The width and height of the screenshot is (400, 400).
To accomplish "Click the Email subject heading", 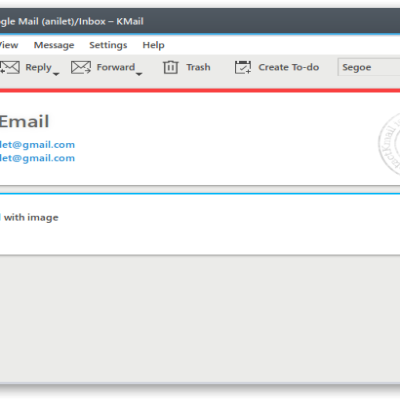I will [x=24, y=122].
